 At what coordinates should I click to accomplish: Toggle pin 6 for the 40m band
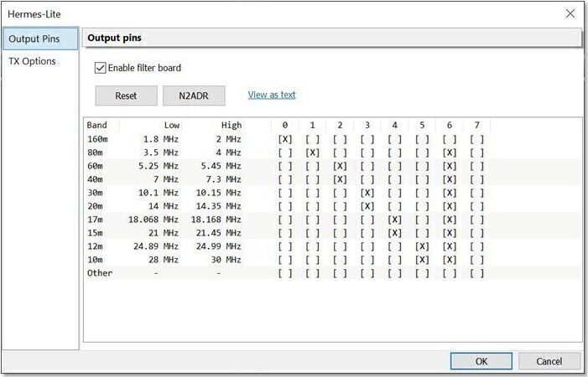[x=450, y=179]
